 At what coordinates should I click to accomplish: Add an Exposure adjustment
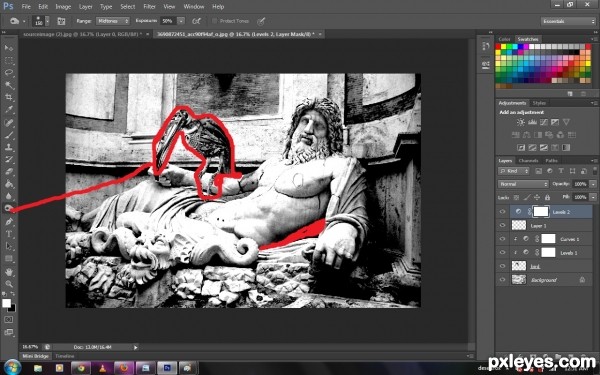tap(555, 122)
